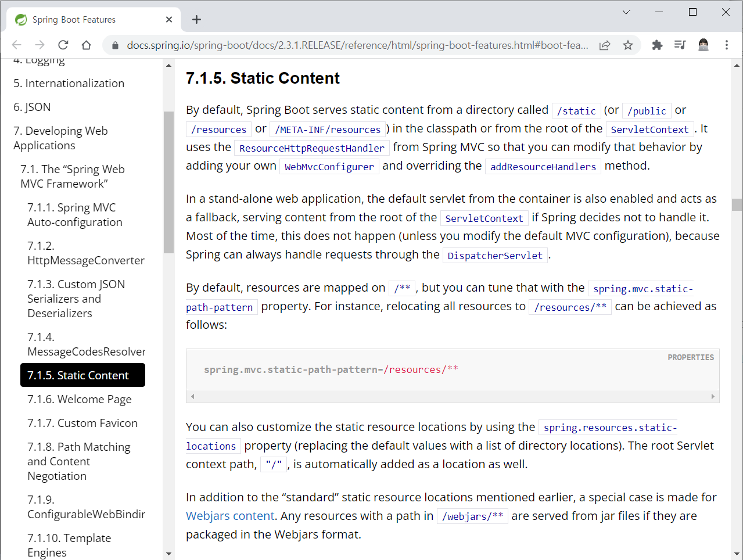Go back with the browser back arrow
The width and height of the screenshot is (743, 560).
[17, 45]
